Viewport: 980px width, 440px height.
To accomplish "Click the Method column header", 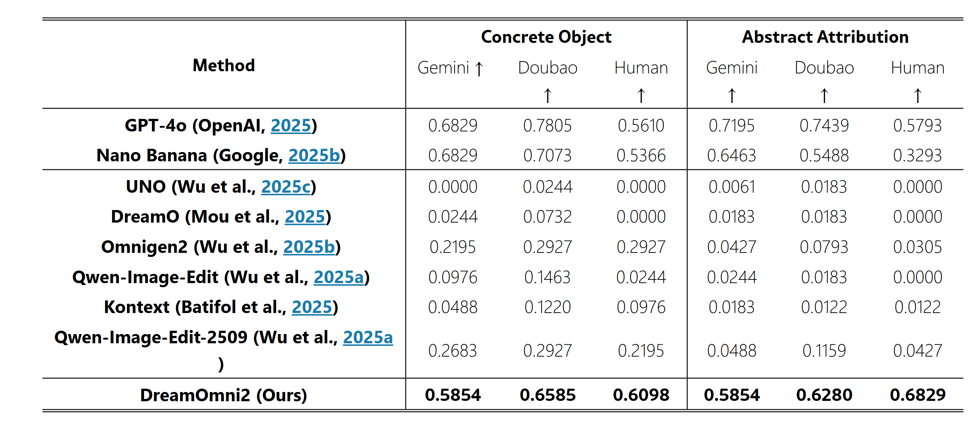I will coord(224,65).
